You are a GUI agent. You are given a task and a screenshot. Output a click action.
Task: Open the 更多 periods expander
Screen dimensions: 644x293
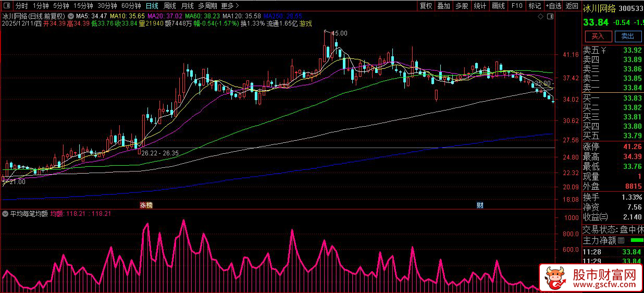tap(230, 6)
